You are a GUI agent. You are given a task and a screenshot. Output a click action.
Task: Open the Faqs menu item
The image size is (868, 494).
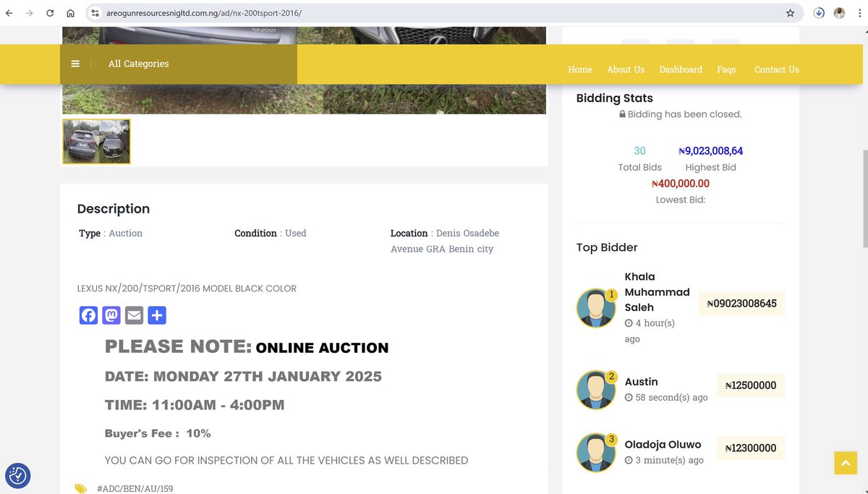click(726, 69)
